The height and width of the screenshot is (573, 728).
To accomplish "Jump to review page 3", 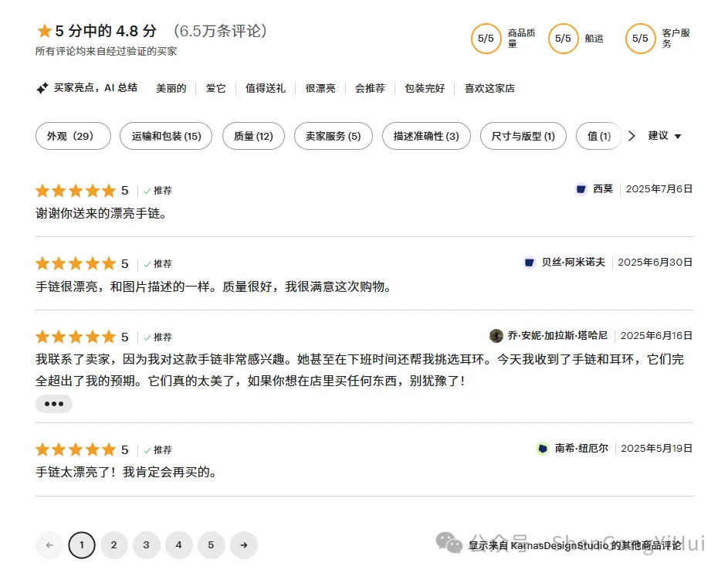I will [x=147, y=545].
